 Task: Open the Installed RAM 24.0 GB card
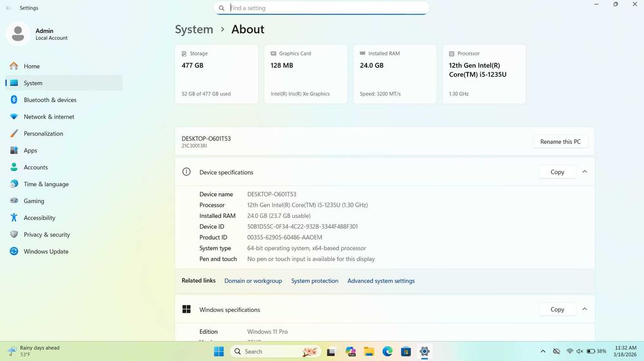pyautogui.click(x=395, y=74)
